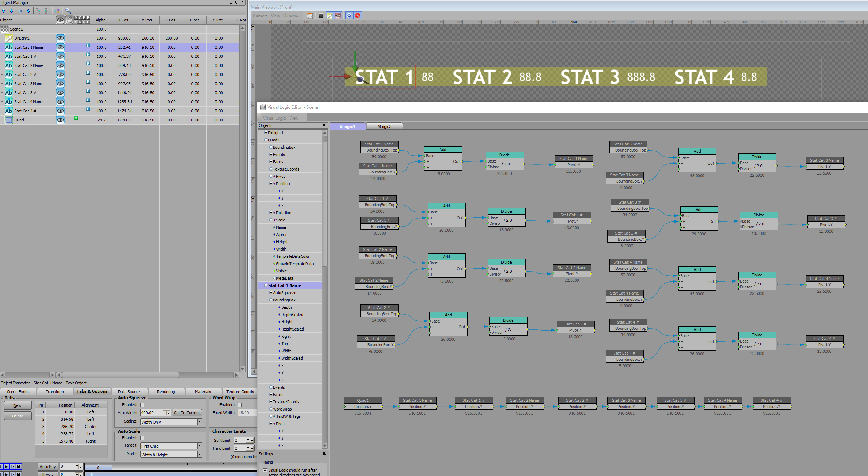Click the magnifier search icon in Object Manager

pyautogui.click(x=68, y=11)
